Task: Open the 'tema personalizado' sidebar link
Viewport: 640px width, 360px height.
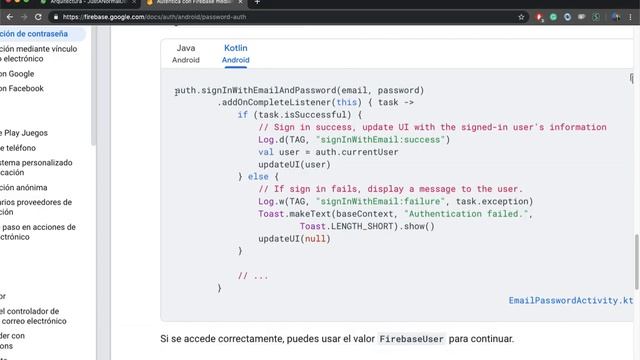Action: pyautogui.click(x=36, y=167)
